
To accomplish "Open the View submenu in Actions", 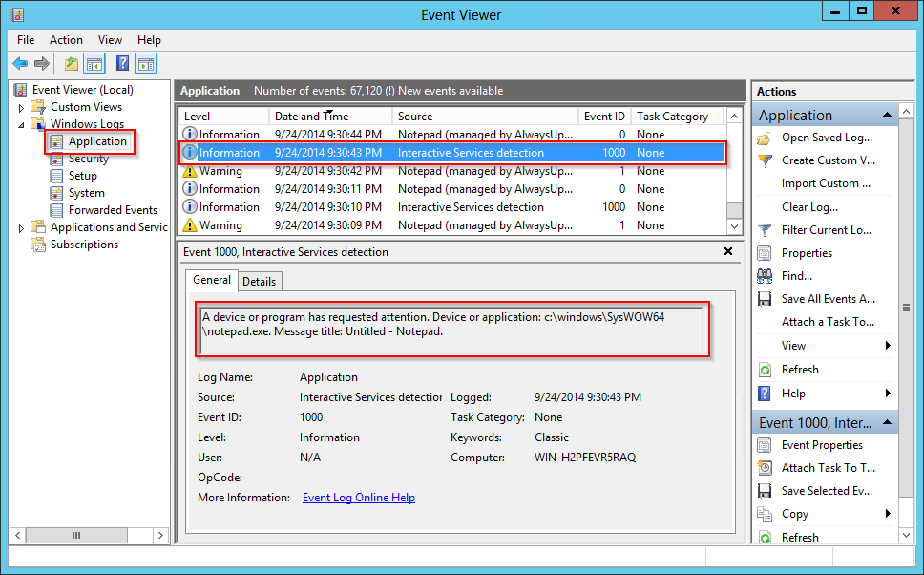I will (x=888, y=346).
